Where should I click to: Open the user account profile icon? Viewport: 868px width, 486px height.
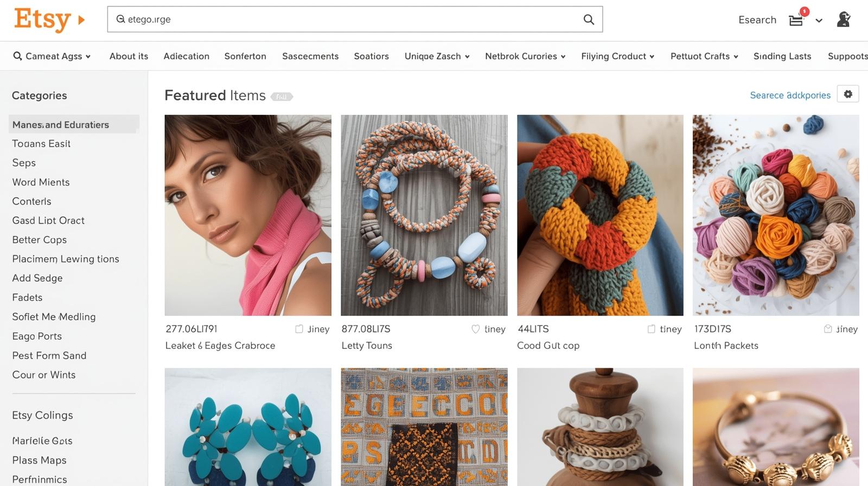pos(843,20)
